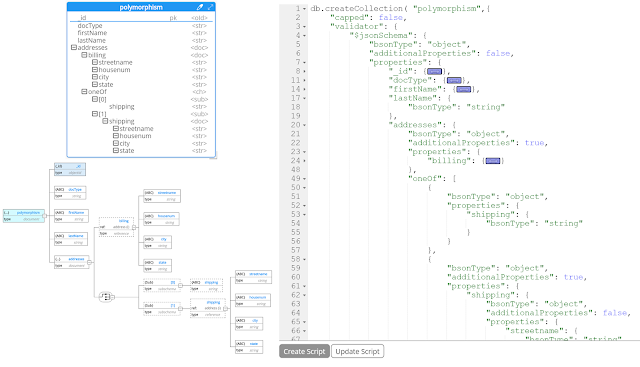This screenshot has height=367, width=640.
Task: Select streetname row under shipping in entity tree
Action: pyautogui.click(x=141, y=129)
